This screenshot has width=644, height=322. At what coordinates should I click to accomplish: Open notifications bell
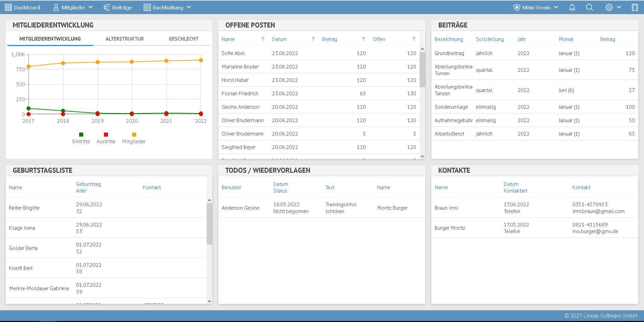572,7
